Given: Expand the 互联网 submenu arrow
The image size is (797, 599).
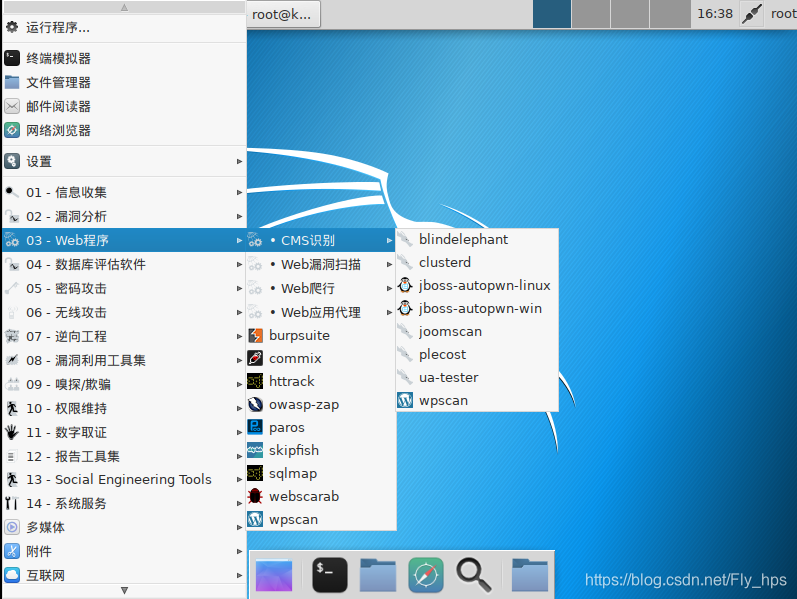Looking at the screenshot, I should click(239, 576).
